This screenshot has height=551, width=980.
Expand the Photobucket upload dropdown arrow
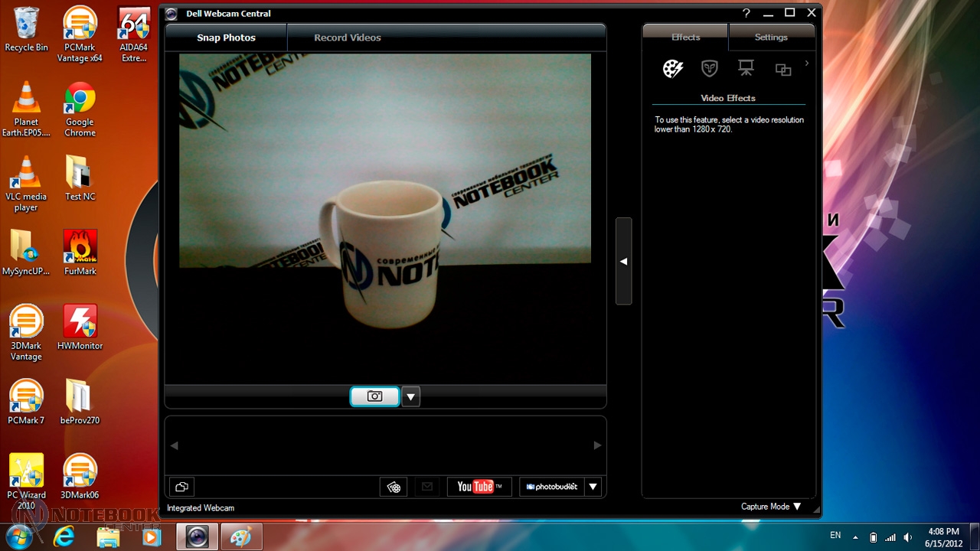pyautogui.click(x=593, y=487)
